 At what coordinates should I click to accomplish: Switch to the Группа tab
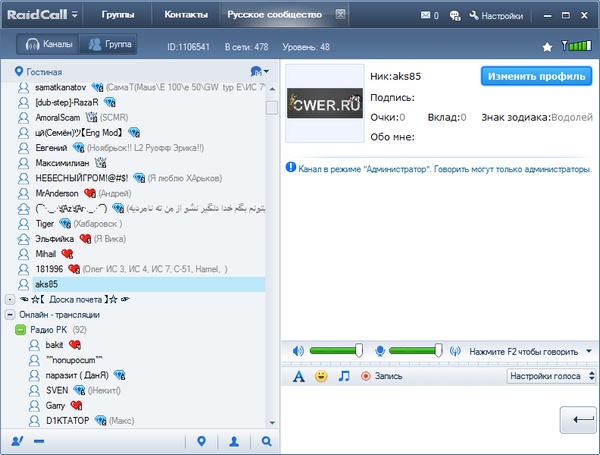[110, 45]
